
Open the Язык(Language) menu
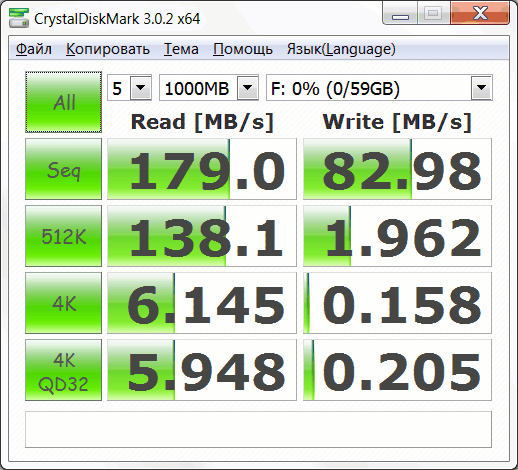click(341, 49)
